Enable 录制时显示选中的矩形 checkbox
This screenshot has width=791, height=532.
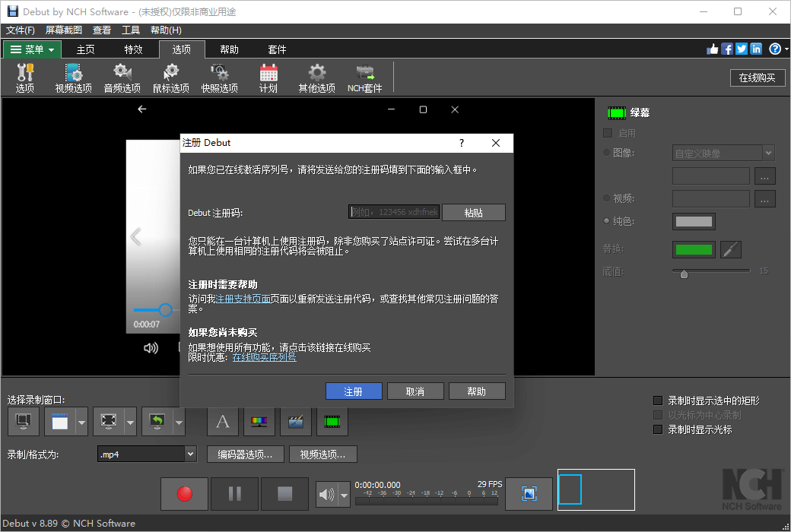click(658, 401)
